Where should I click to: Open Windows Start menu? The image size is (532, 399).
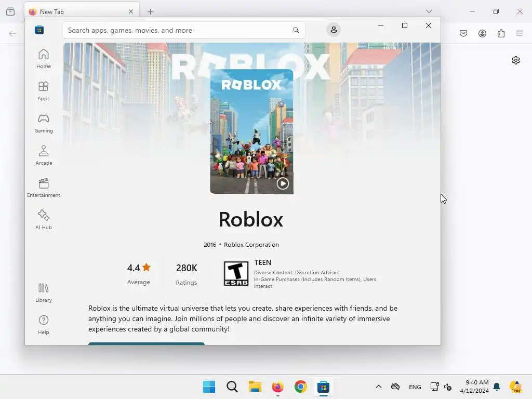tap(209, 387)
